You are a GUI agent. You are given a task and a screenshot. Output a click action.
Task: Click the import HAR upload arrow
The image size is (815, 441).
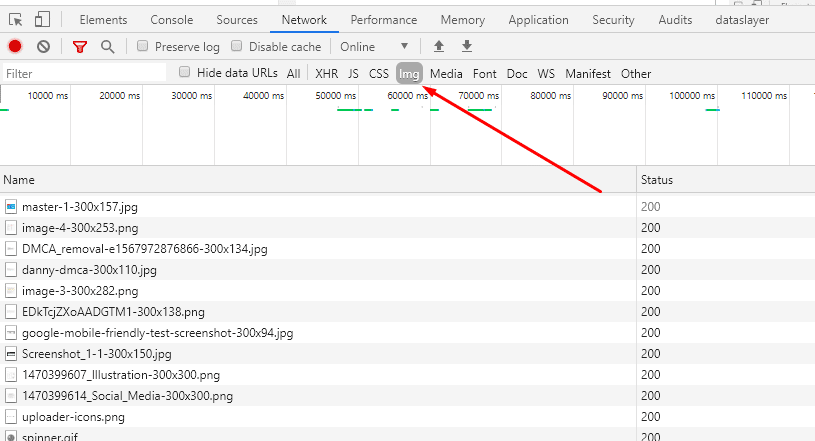438,46
